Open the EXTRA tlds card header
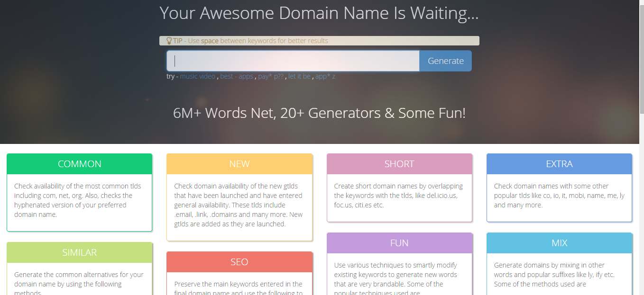 (559, 164)
